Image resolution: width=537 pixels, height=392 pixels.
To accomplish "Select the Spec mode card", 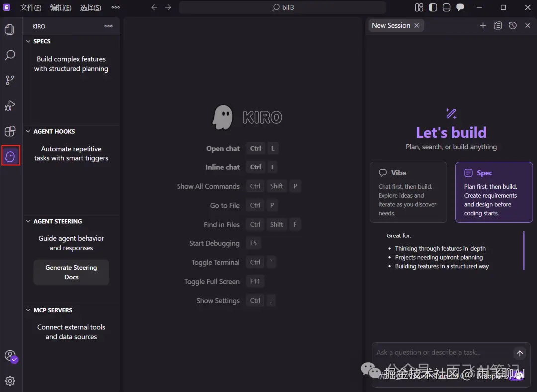I will tap(494, 192).
